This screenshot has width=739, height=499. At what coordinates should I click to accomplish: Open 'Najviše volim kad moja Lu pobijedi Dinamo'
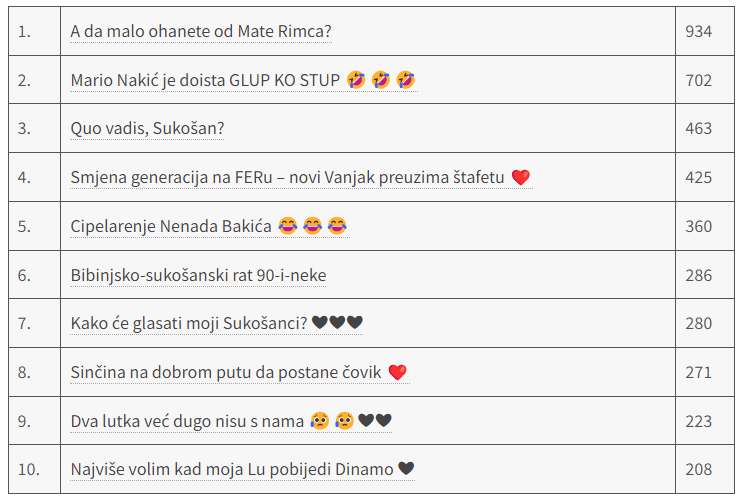coord(231,470)
